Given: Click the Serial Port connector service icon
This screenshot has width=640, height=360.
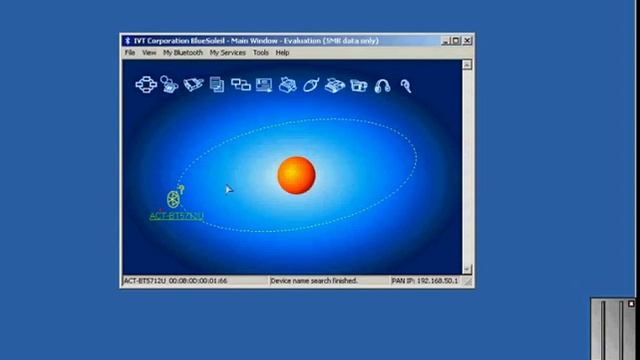Looking at the screenshot, I should 193,84.
